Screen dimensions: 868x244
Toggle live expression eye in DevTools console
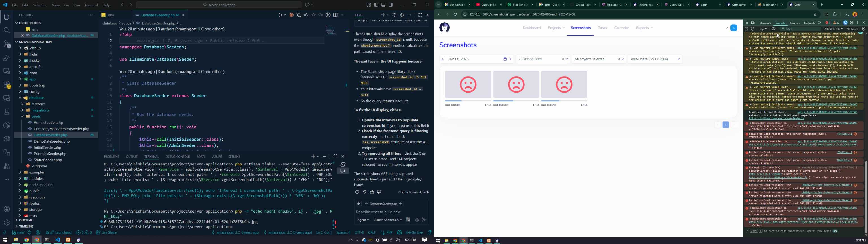[x=774, y=29]
